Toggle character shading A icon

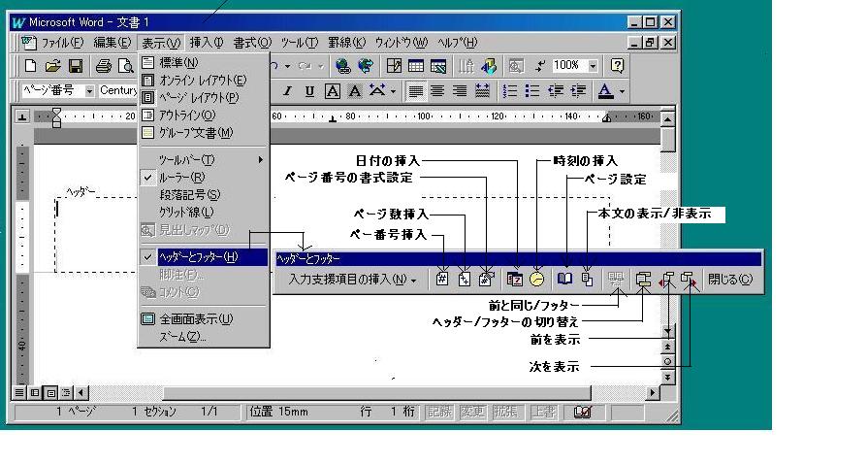click(x=354, y=91)
